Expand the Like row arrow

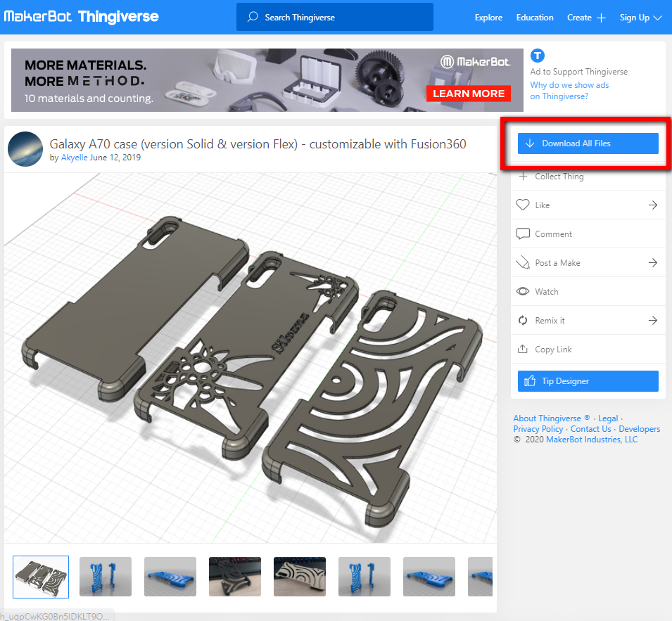pyautogui.click(x=653, y=205)
